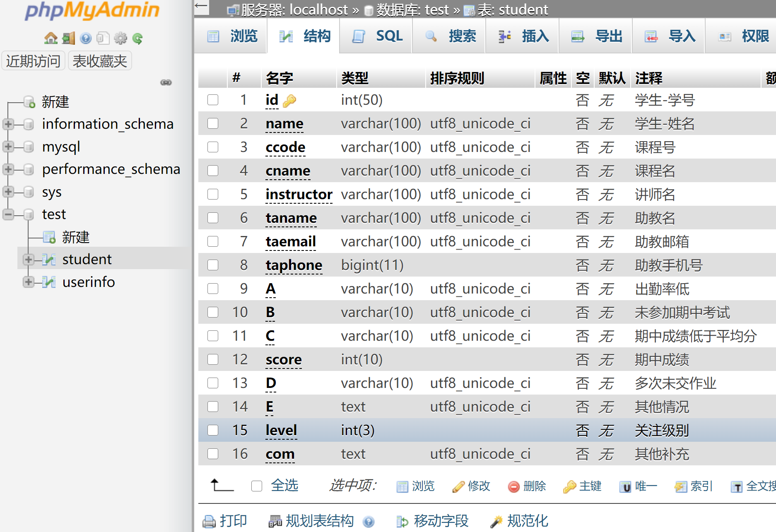This screenshot has width=776, height=532.
Task: Open the 导入 import tab
Action: 669,36
